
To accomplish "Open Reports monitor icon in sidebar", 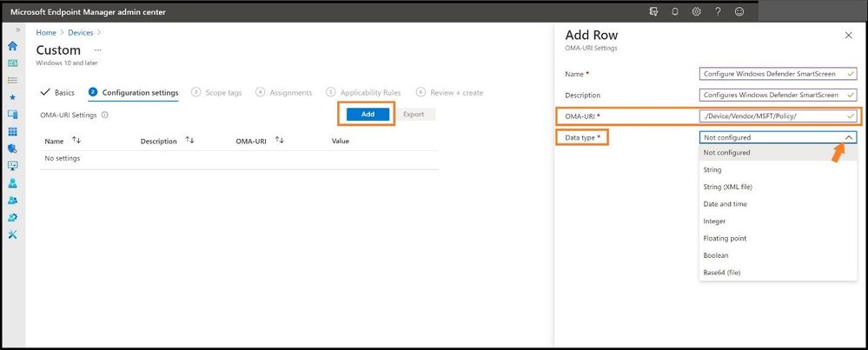I will [12, 166].
